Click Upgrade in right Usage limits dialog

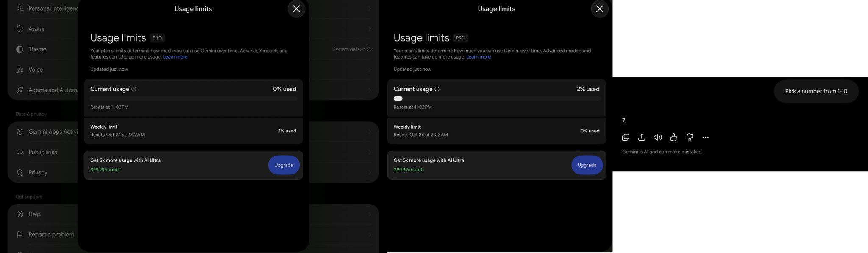(587, 165)
